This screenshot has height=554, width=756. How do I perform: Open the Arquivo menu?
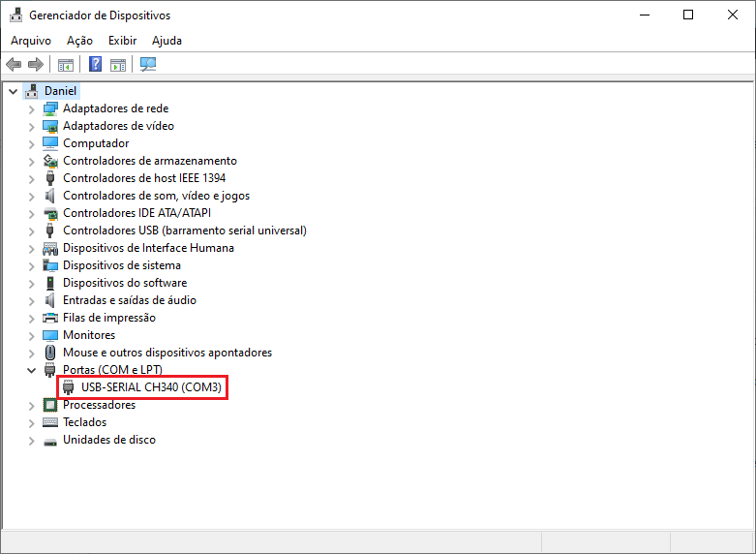click(31, 41)
